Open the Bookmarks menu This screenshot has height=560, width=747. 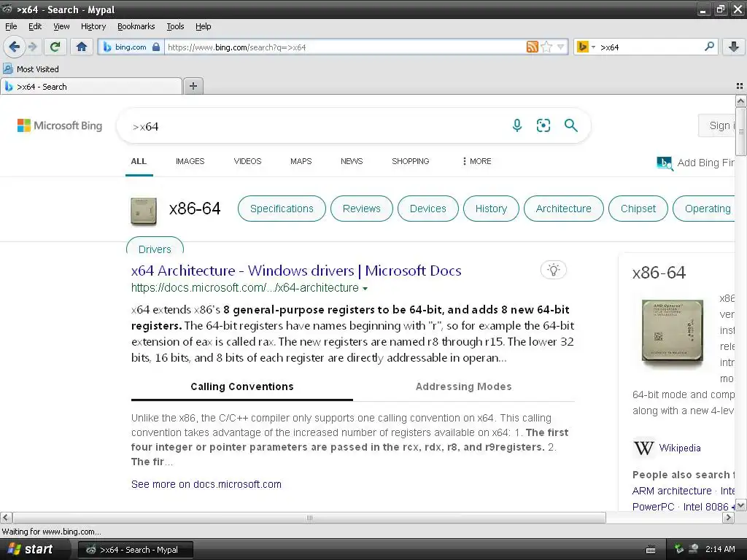click(x=136, y=26)
